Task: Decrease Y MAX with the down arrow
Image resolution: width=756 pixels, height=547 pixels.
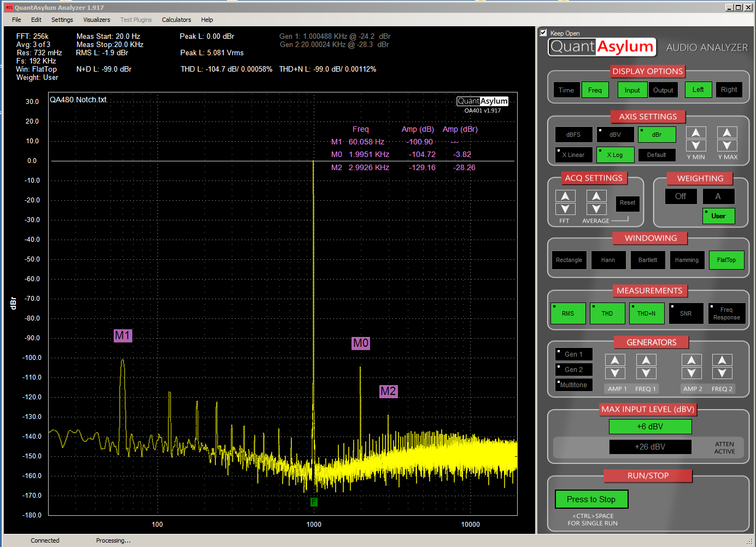Action: [726, 146]
